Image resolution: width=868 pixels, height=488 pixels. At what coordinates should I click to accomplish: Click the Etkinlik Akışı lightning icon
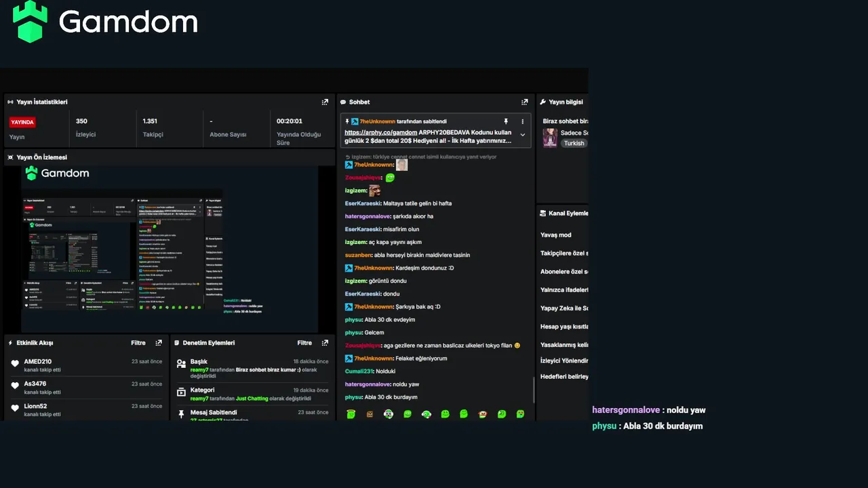click(10, 343)
